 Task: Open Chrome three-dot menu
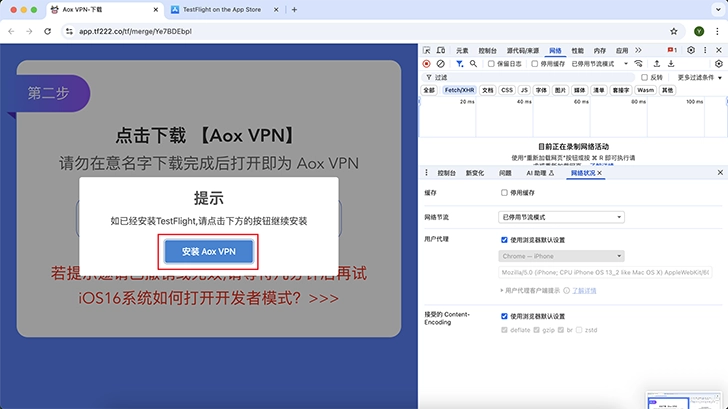(x=717, y=31)
